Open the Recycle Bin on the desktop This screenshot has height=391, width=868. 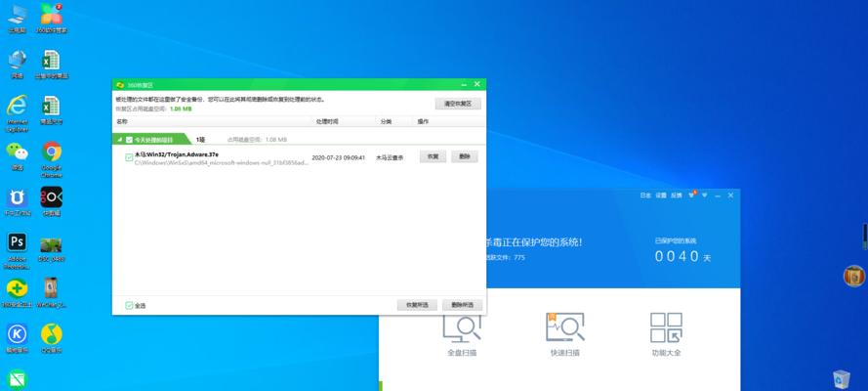click(x=842, y=379)
